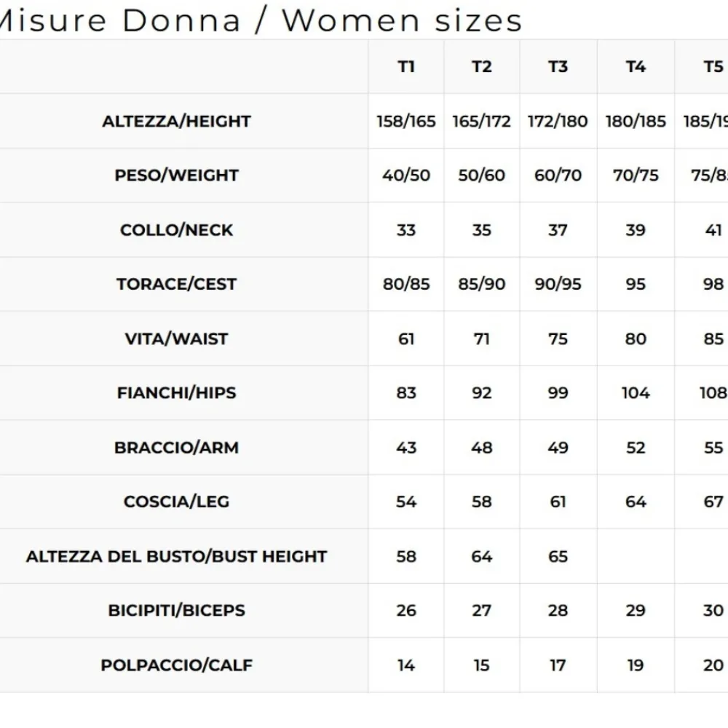
Task: Click the Misure Donna / Women sizes heading
Action: point(261,21)
